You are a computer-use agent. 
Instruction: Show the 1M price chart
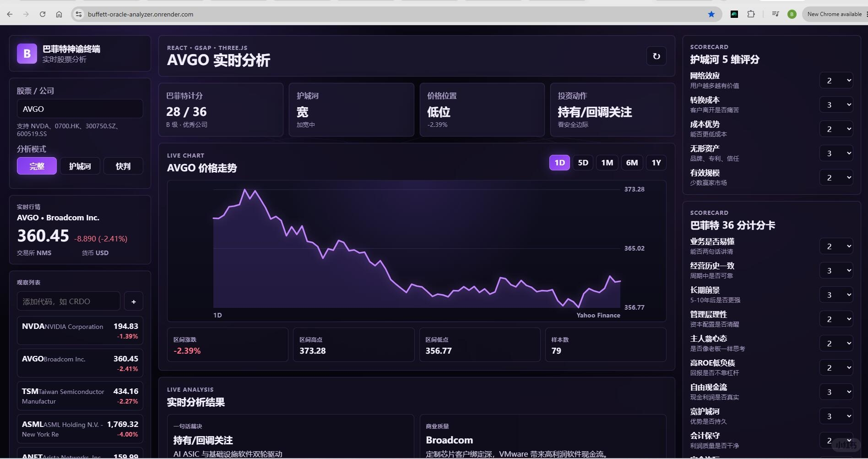pyautogui.click(x=607, y=163)
